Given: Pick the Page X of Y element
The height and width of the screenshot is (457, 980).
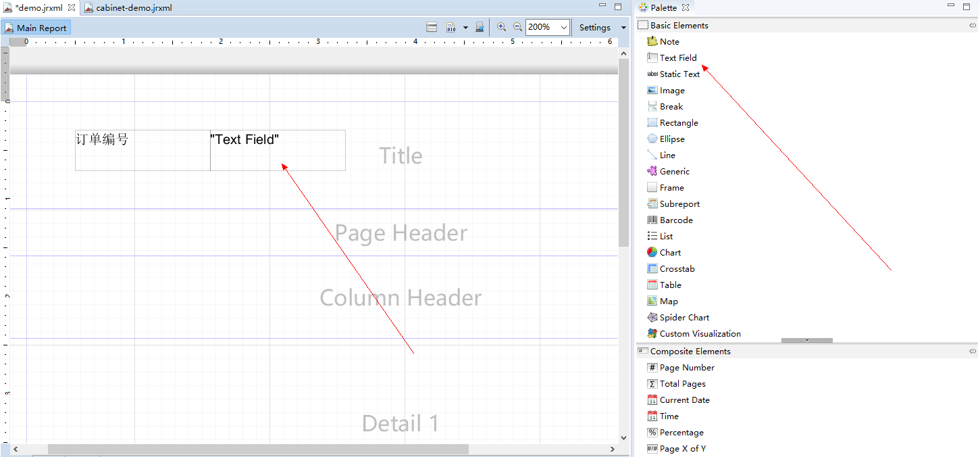Looking at the screenshot, I should coord(676,448).
